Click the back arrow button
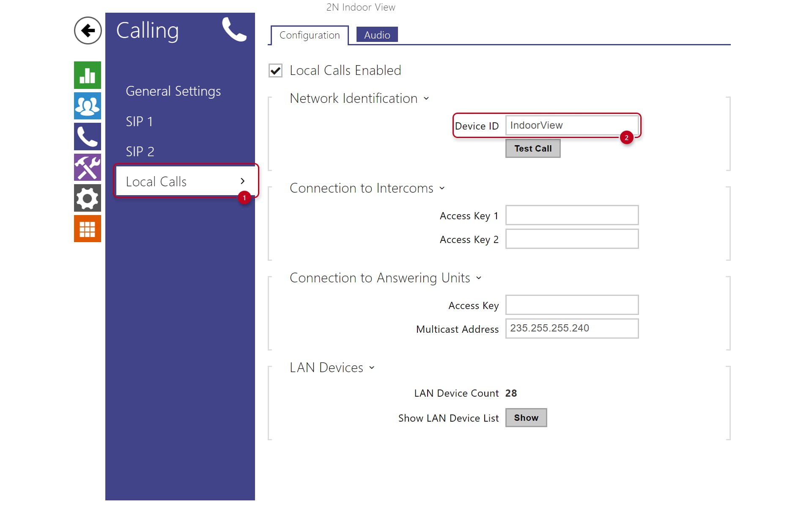This screenshot has height=508, width=812. [88, 30]
